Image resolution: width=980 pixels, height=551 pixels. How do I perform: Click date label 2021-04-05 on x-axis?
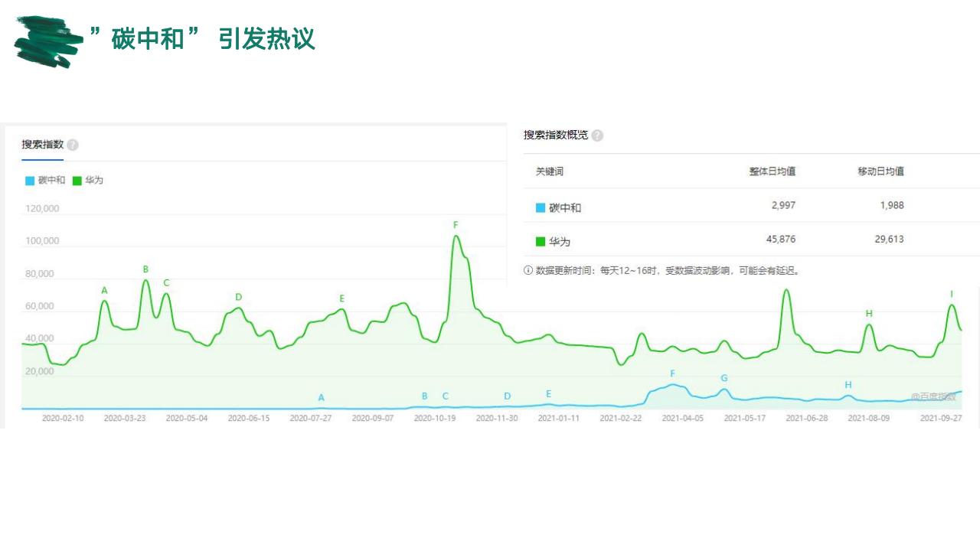point(683,419)
